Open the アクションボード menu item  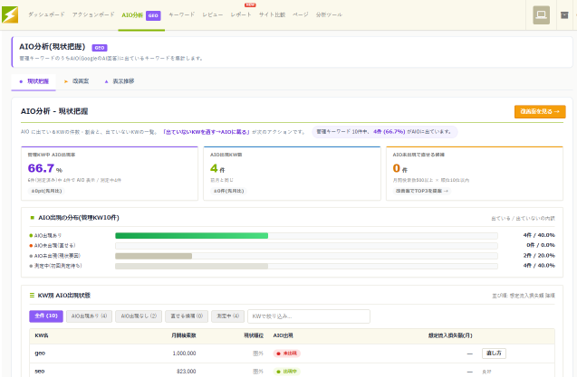point(93,15)
